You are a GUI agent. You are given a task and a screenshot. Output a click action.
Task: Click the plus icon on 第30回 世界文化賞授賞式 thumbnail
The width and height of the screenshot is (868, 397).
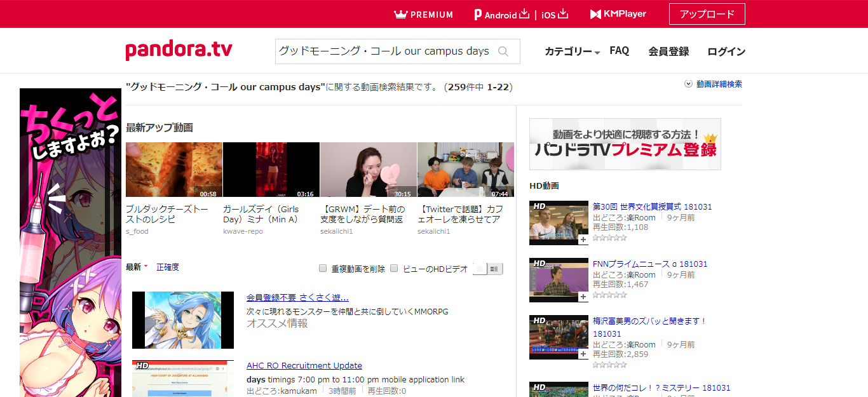coord(583,240)
